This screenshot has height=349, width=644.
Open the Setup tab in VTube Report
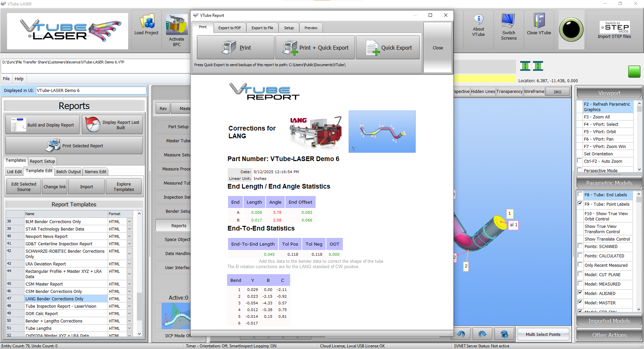pyautogui.click(x=289, y=28)
